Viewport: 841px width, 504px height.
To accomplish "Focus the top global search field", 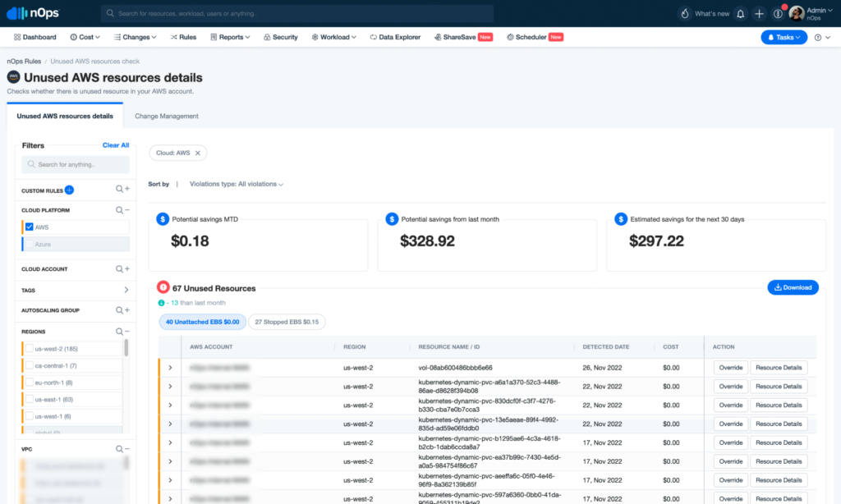I will click(297, 13).
